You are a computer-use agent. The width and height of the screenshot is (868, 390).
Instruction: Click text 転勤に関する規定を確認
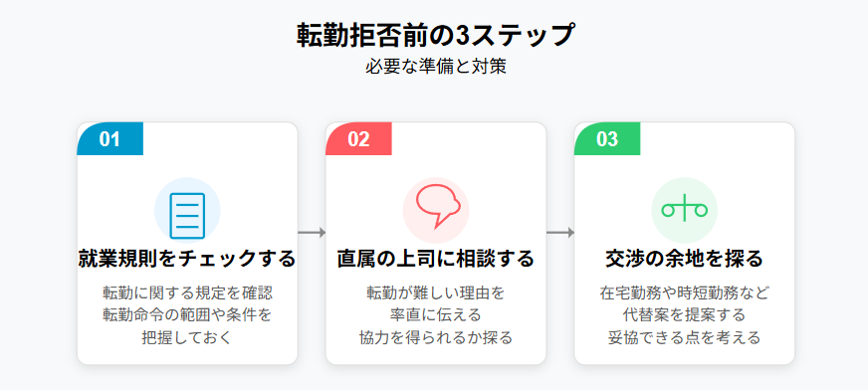pos(187,292)
